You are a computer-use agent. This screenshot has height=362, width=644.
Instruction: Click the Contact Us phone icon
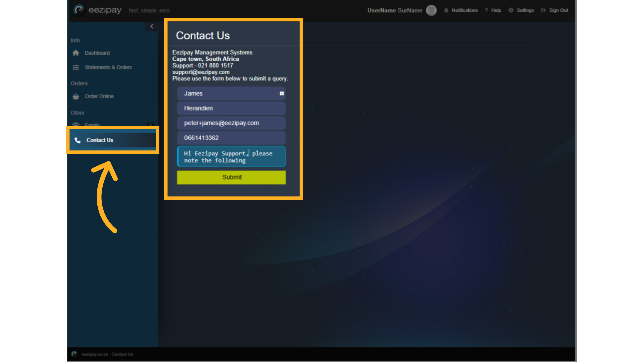coord(78,140)
